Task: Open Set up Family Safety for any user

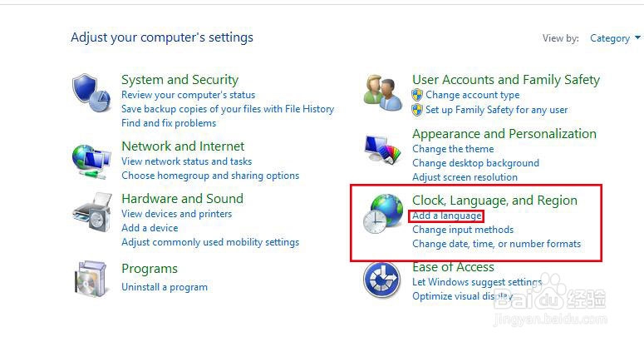Action: click(x=496, y=109)
